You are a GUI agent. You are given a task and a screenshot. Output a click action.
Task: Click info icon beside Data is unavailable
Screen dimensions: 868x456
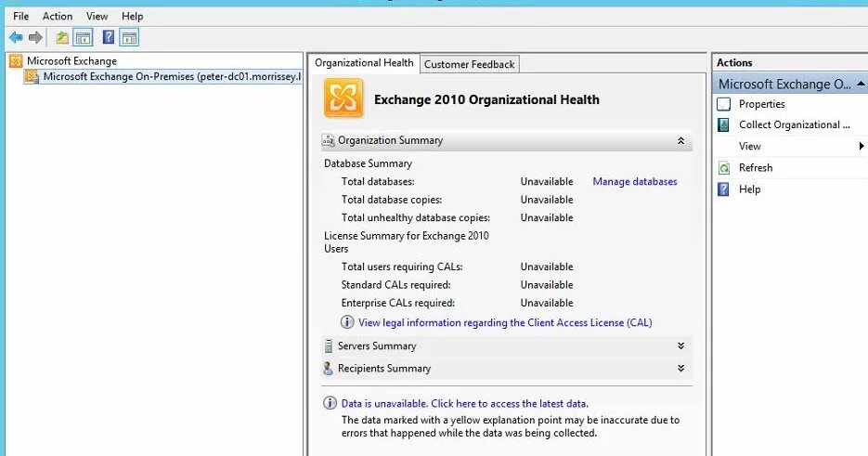click(x=330, y=403)
